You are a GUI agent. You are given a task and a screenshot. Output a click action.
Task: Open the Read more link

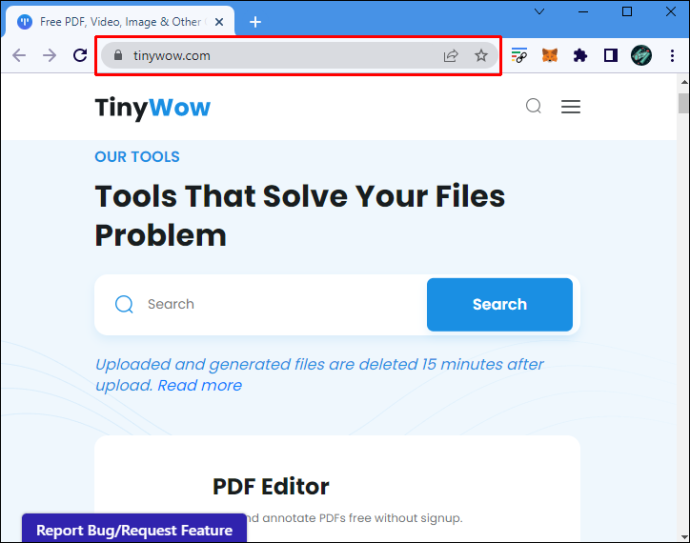pyautogui.click(x=200, y=385)
